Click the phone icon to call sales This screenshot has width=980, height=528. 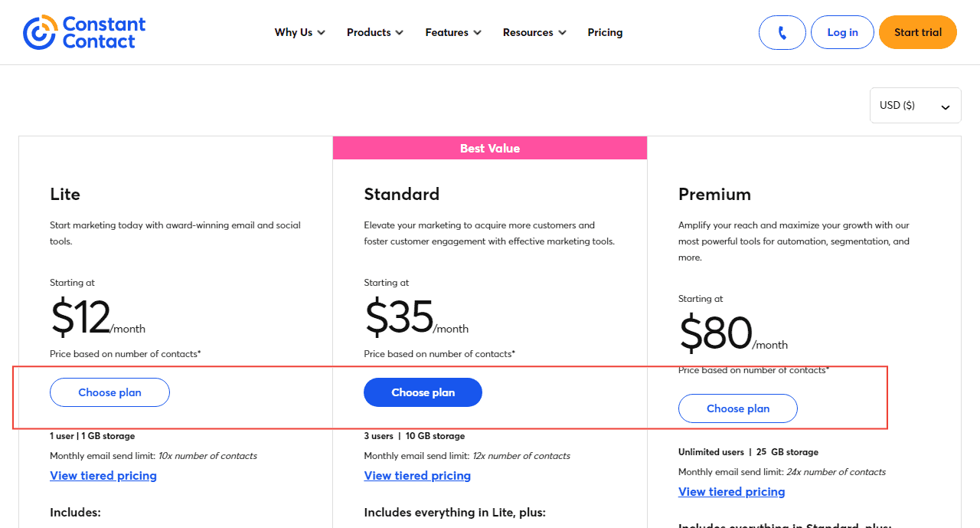click(x=782, y=31)
